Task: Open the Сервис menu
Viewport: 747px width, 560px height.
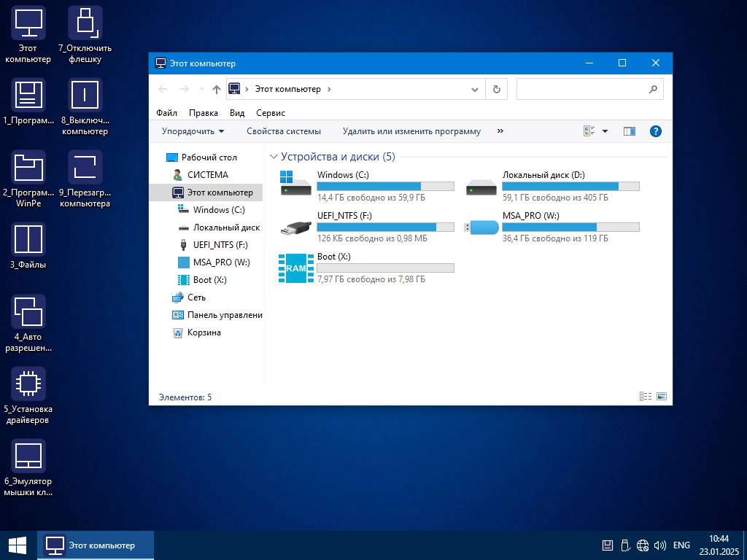Action: 271,113
